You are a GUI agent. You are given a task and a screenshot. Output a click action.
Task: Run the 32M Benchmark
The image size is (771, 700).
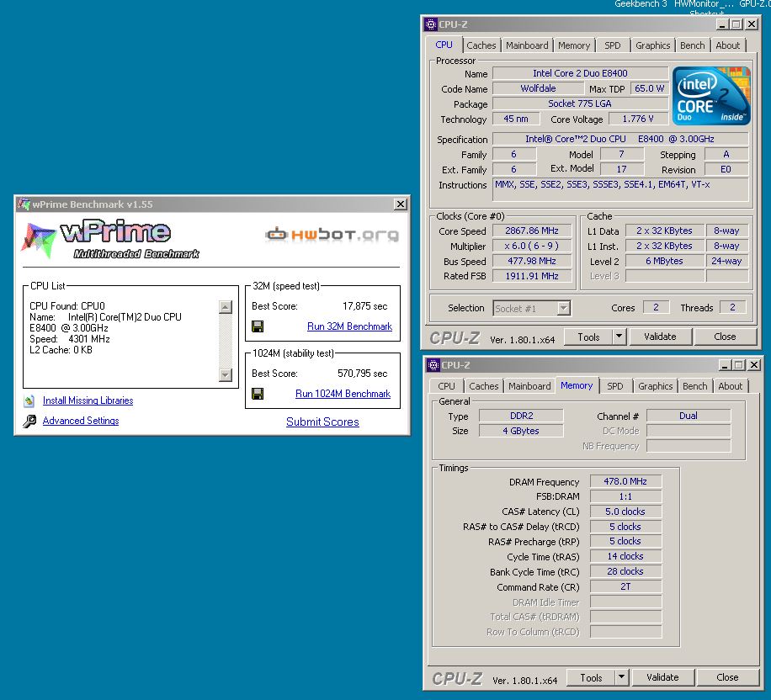click(349, 326)
